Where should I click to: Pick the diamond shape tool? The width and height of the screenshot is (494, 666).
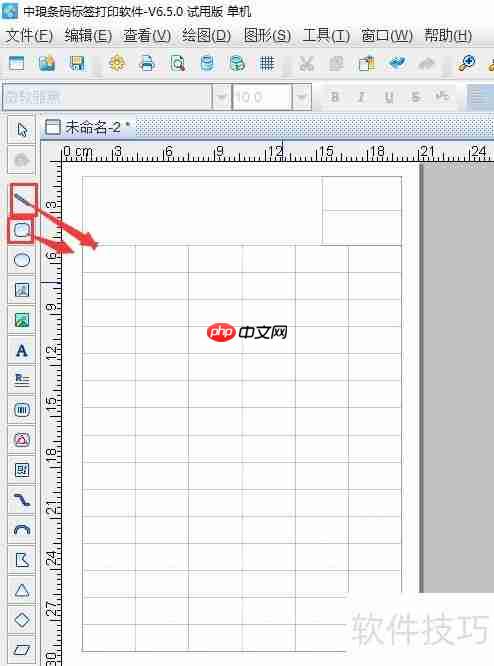[22, 620]
